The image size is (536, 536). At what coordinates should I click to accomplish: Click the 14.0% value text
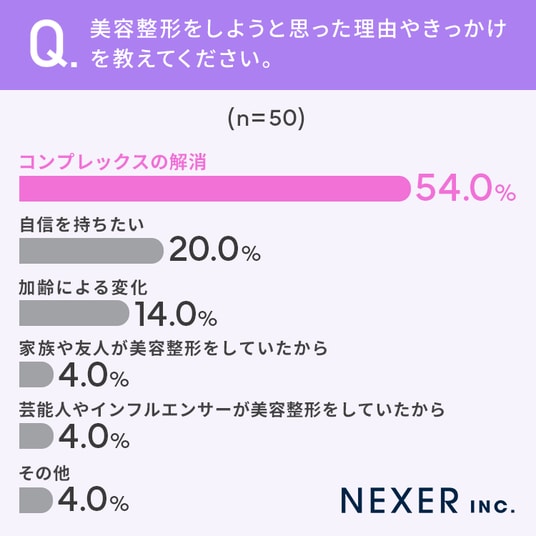(x=176, y=313)
